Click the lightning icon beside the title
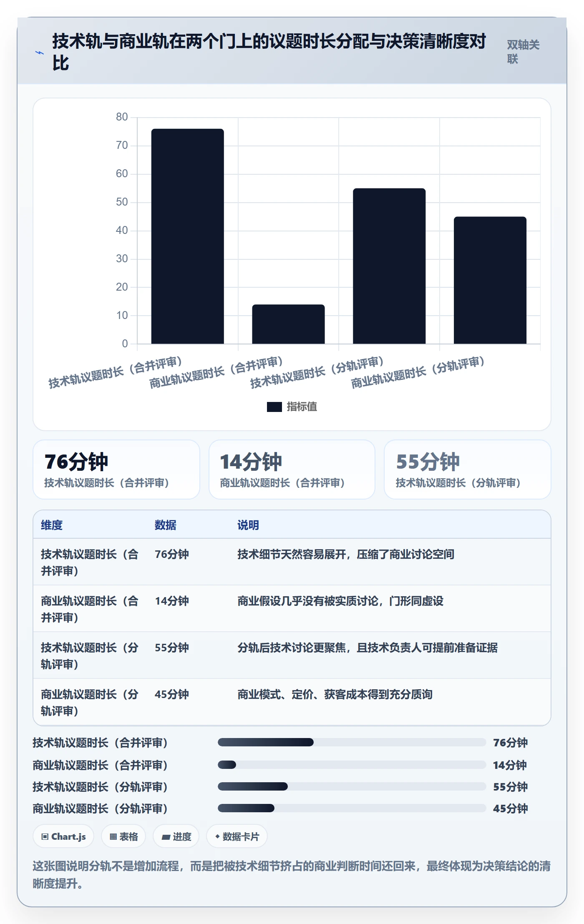The image size is (584, 924). pos(40,53)
